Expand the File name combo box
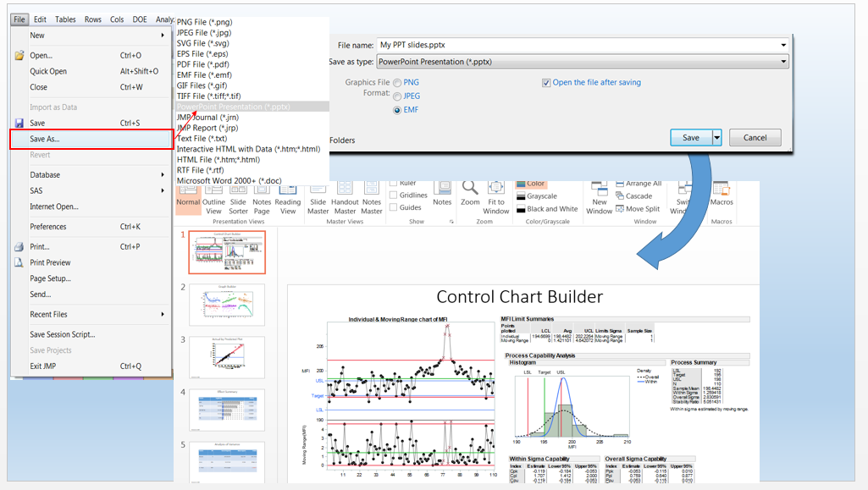 click(x=782, y=44)
